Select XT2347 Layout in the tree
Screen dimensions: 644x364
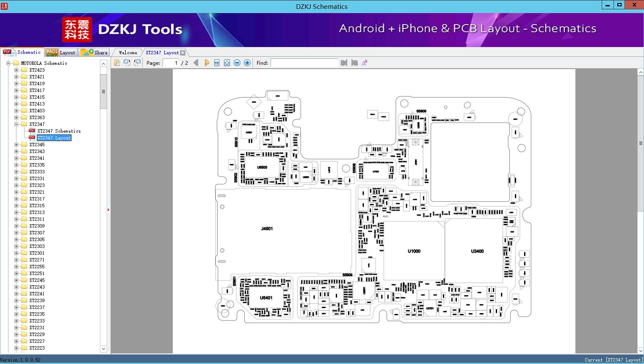coord(54,138)
